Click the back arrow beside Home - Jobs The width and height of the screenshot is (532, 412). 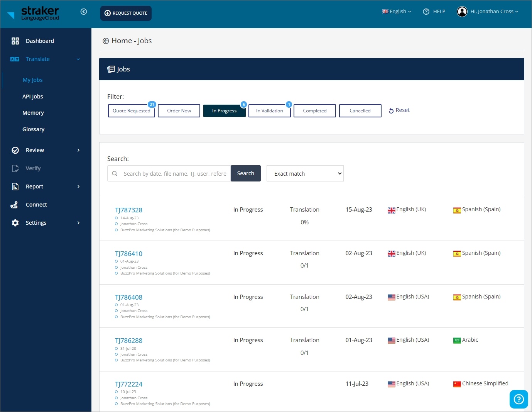tap(106, 41)
